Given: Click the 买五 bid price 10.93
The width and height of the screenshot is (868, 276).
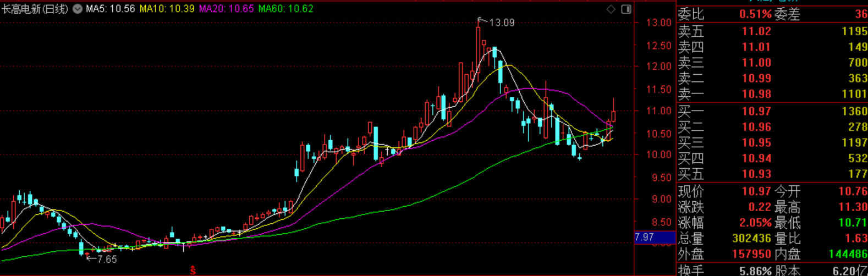Looking at the screenshot, I should tap(756, 174).
